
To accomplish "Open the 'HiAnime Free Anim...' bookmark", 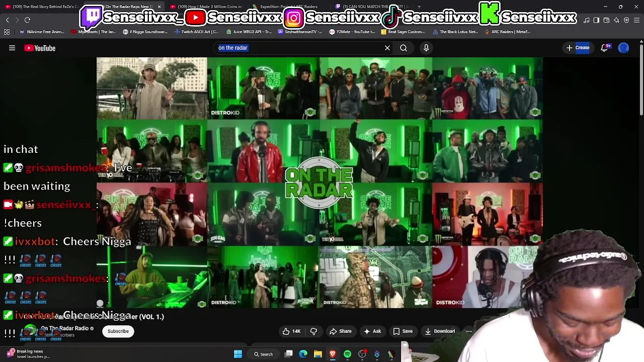I will pos(42,32).
